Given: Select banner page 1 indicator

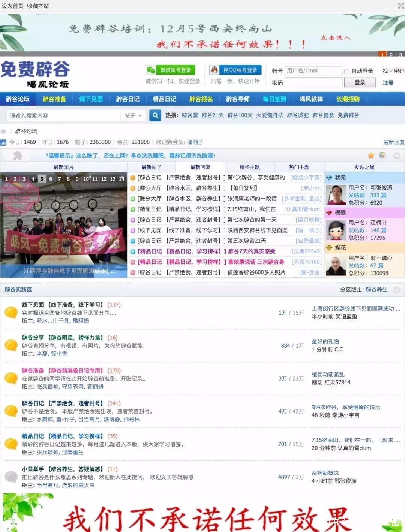Looking at the screenshot, I should click(x=382, y=54).
